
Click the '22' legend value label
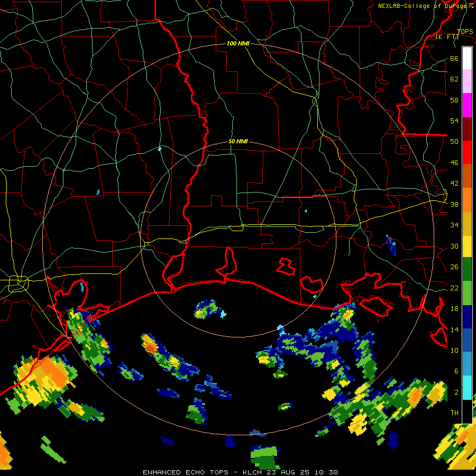click(454, 288)
